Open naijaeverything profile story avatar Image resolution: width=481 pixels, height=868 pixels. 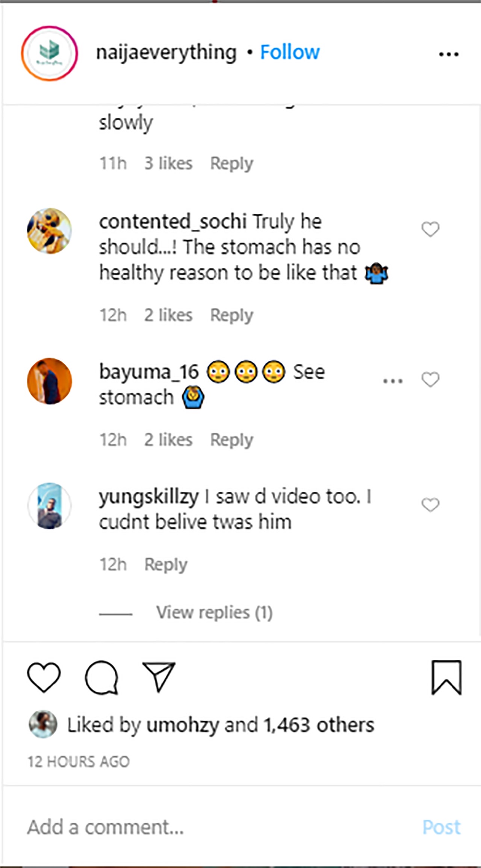point(49,53)
